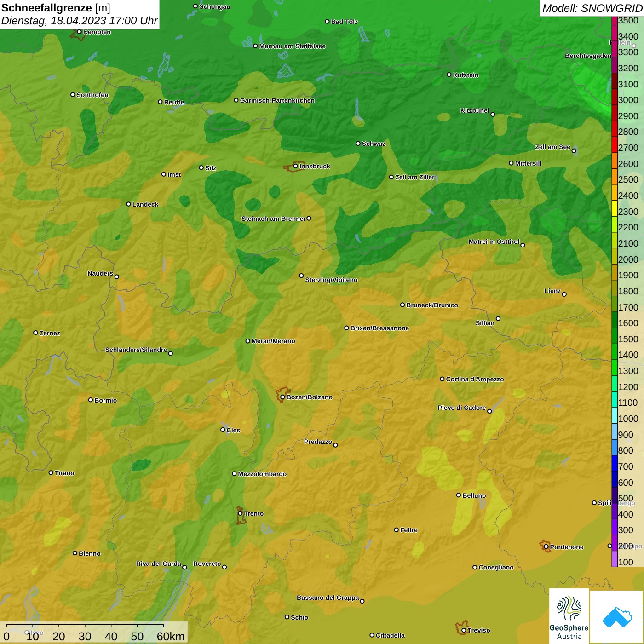Click the Innsbruck city marker
644x644 pixels.
click(x=295, y=166)
